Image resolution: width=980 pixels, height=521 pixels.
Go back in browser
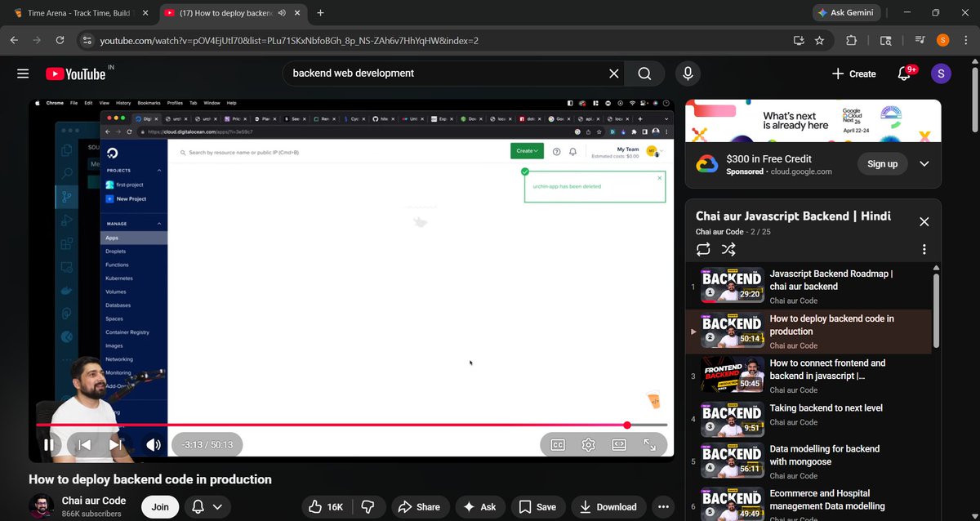point(14,40)
